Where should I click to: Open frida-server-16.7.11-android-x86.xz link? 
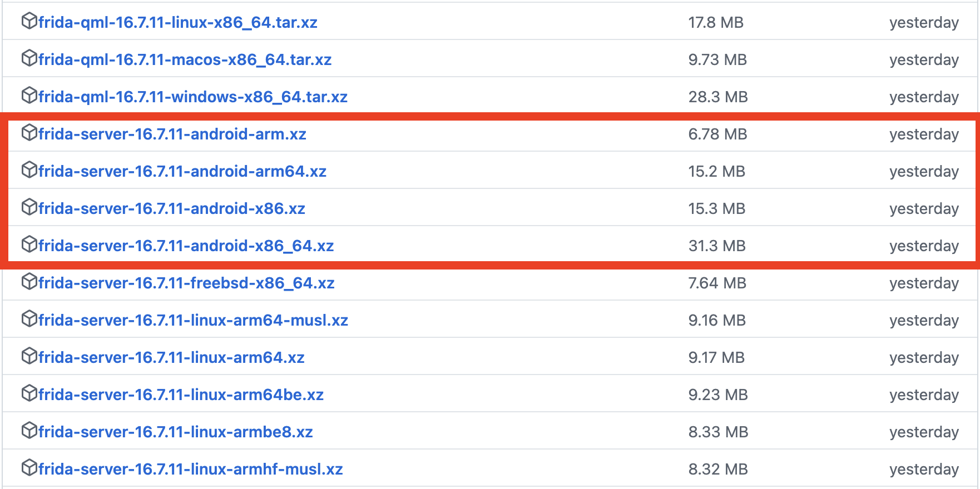click(x=172, y=208)
